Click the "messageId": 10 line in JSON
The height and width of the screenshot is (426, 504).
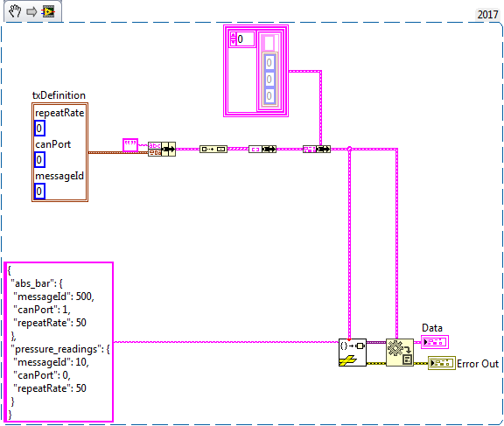click(51, 362)
